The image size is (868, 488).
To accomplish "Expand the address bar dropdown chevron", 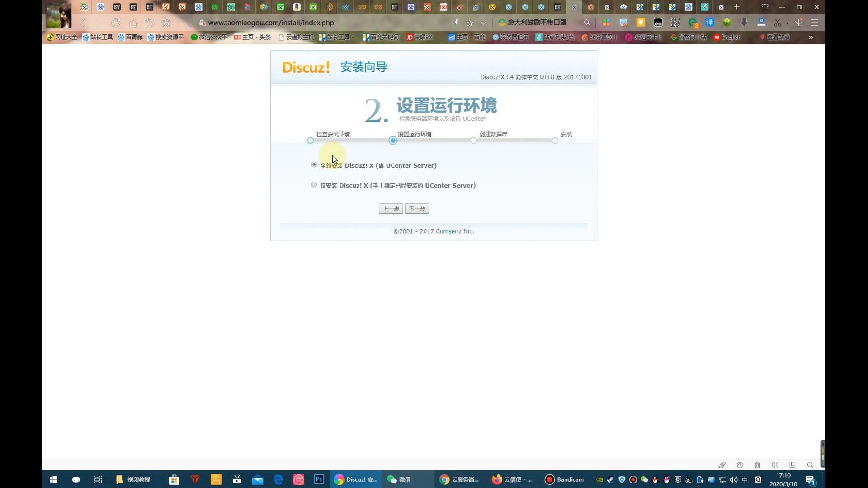I will (x=484, y=23).
